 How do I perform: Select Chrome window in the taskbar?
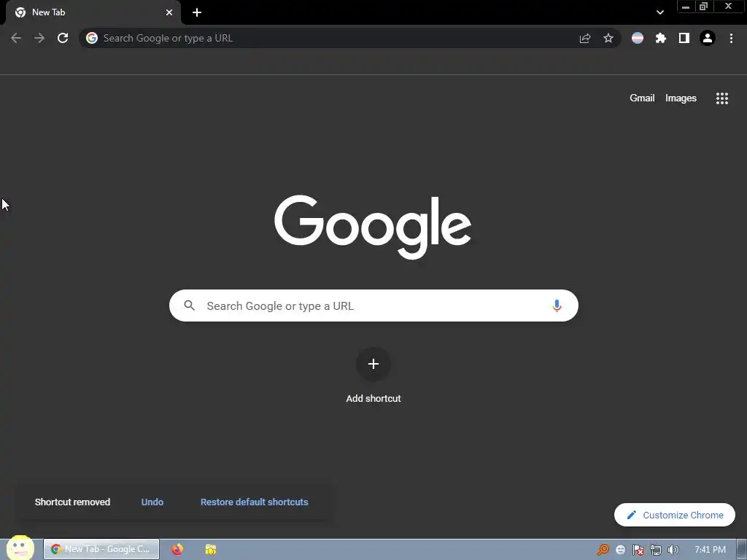point(101,549)
